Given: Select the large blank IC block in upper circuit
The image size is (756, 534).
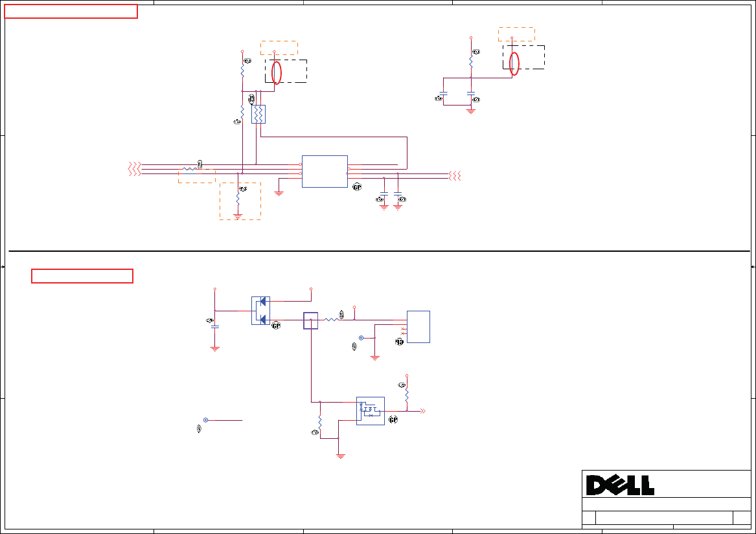Looking at the screenshot, I should pos(325,172).
